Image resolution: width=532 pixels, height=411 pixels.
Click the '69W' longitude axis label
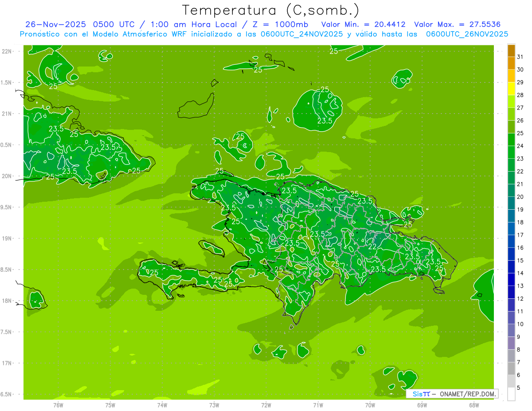tap(422, 405)
